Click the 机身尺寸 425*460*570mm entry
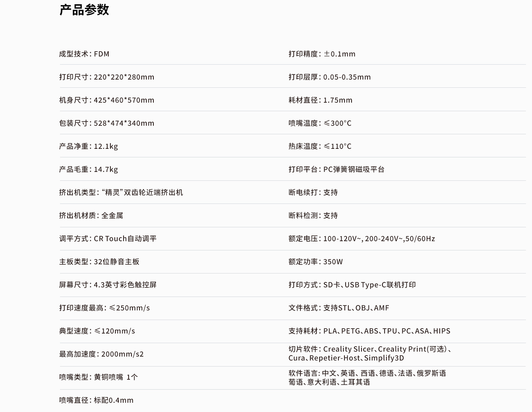532x412 pixels. tap(107, 100)
